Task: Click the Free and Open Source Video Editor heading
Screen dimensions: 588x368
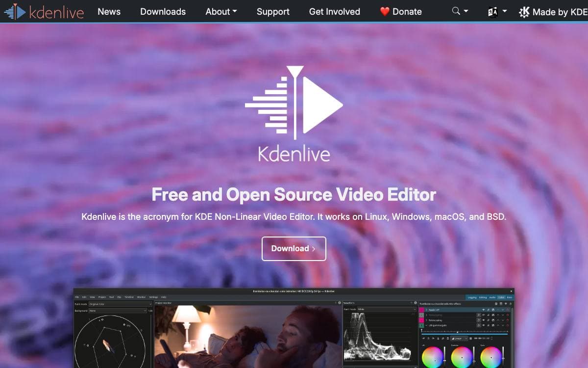Action: pyautogui.click(x=294, y=195)
